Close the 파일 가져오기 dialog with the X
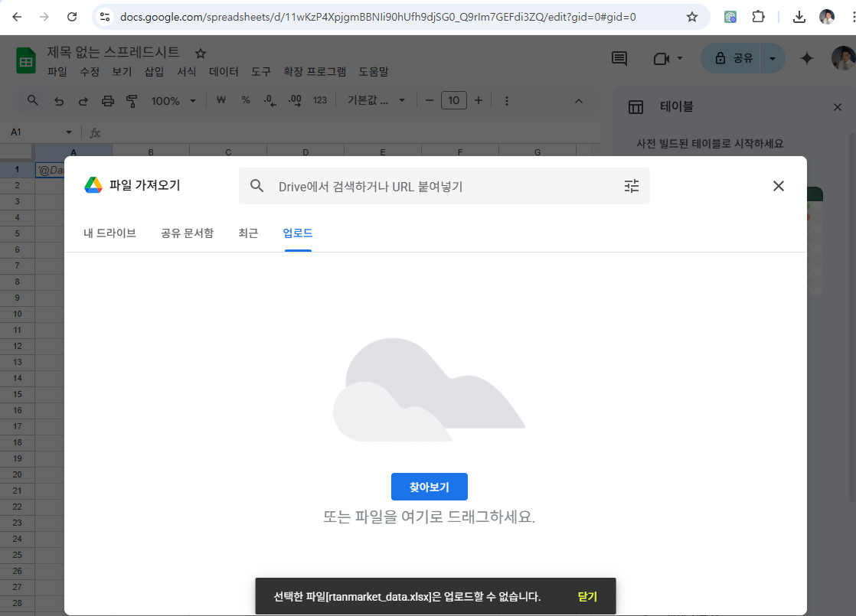This screenshot has width=856, height=616. click(779, 186)
